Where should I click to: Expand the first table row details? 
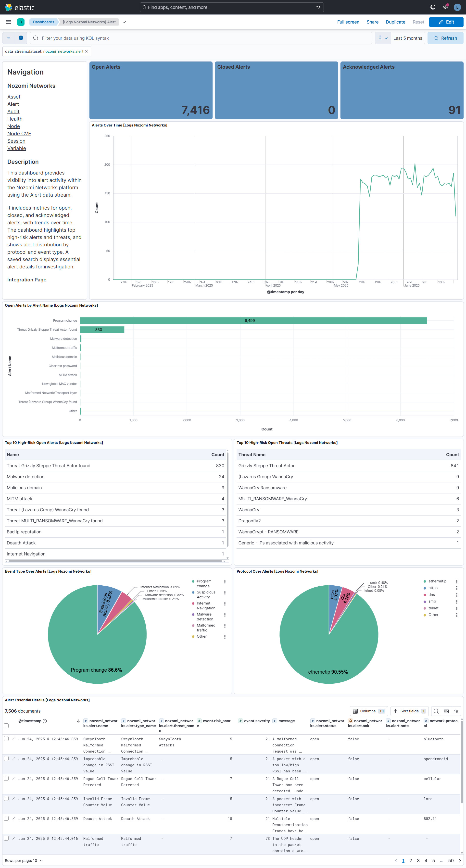pos(13,739)
